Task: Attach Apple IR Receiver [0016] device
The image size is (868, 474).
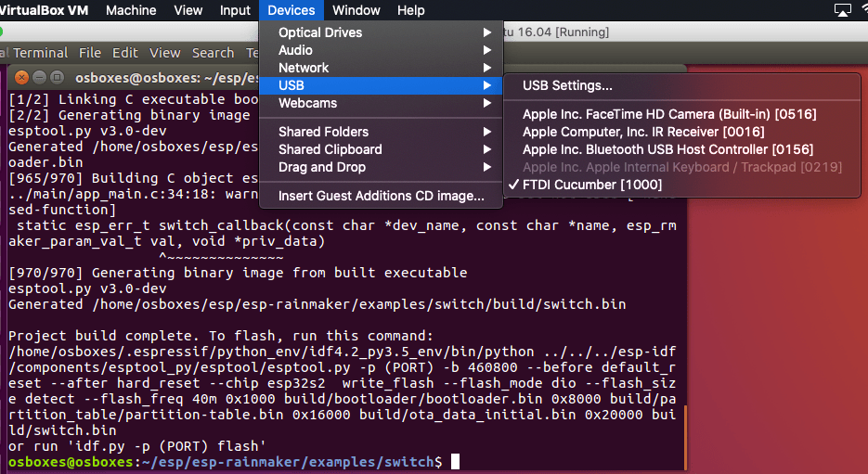Action: click(x=681, y=132)
